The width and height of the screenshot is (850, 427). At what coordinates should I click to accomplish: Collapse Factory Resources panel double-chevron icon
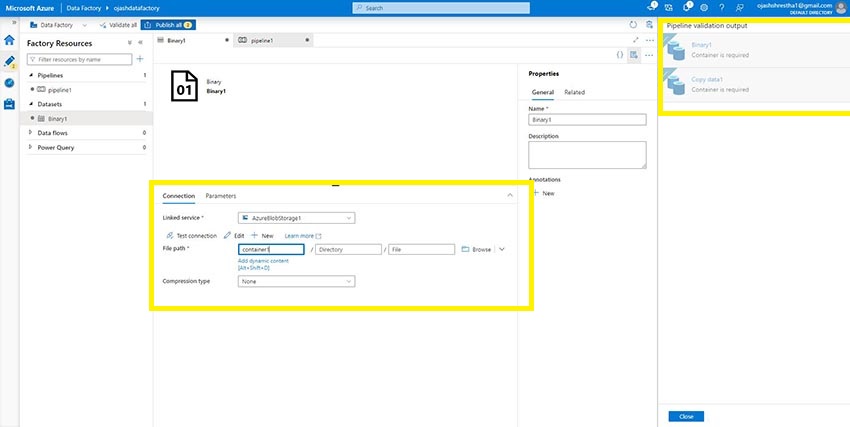(x=140, y=43)
